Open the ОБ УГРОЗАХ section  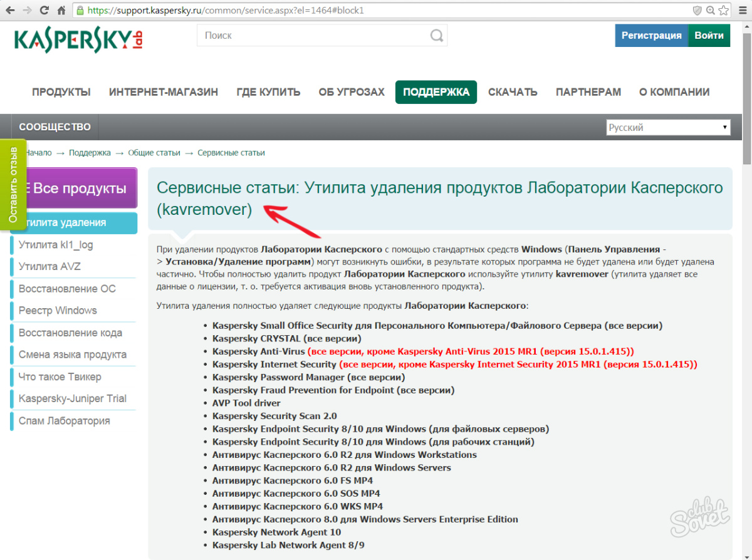point(352,92)
